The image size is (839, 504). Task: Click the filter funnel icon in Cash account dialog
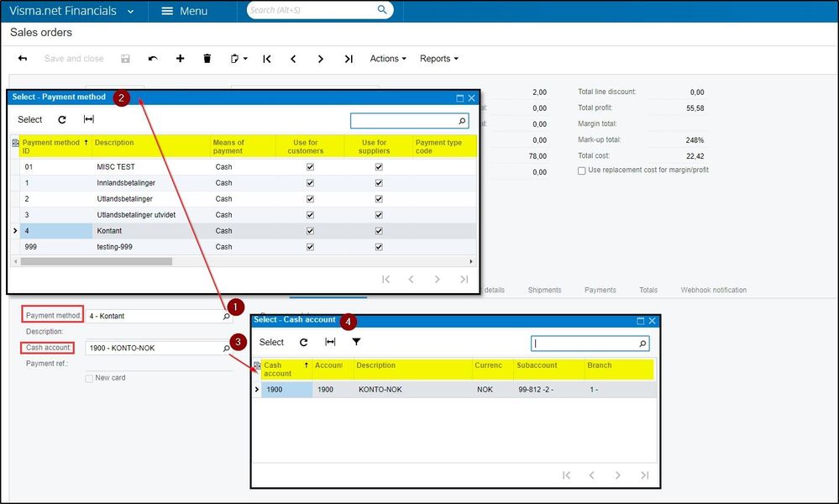click(356, 342)
